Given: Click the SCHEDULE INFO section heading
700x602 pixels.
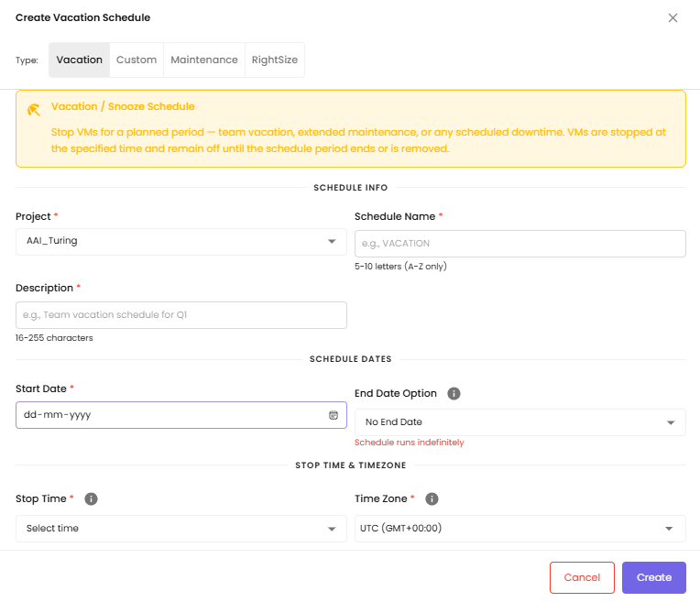Looking at the screenshot, I should coord(350,188).
